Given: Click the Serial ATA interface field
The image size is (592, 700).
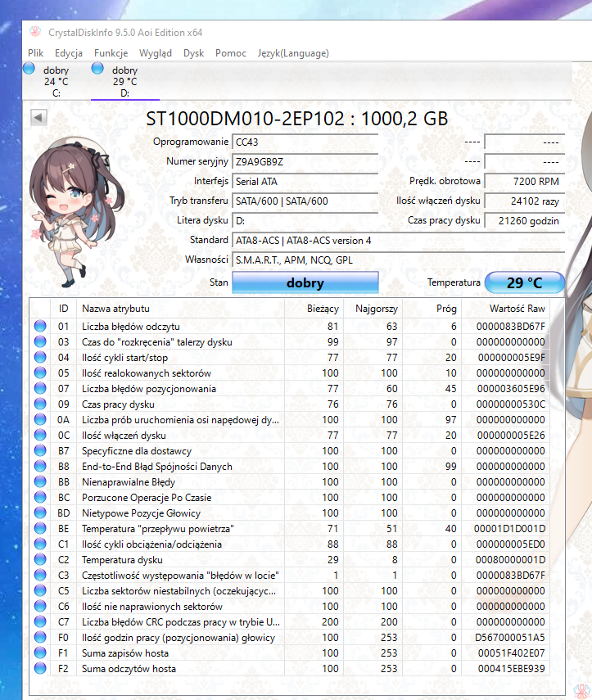Looking at the screenshot, I should [x=305, y=181].
